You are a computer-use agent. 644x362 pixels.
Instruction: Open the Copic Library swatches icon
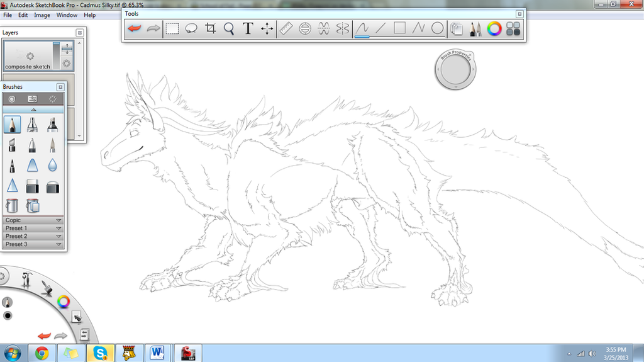(513, 29)
